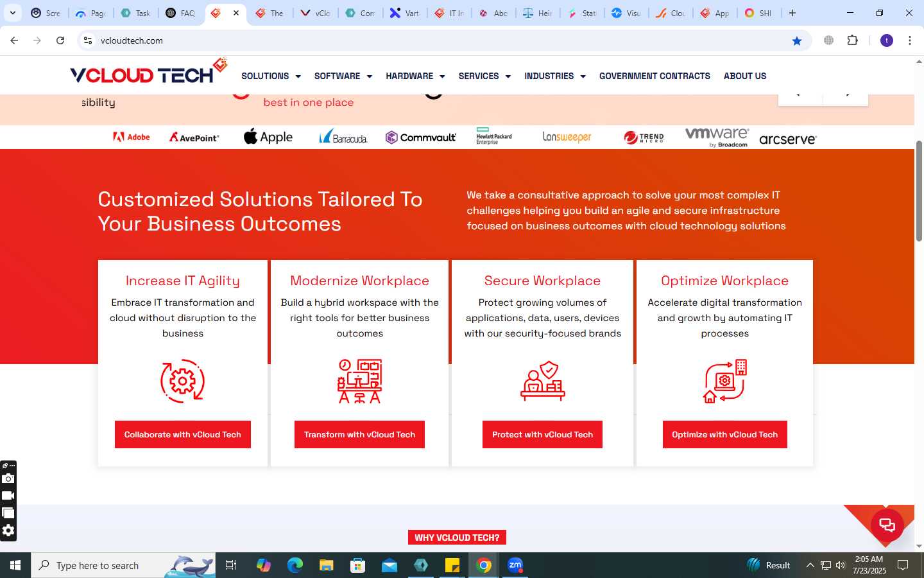Open the Hewlett Packard Enterprise logo
Screen dimensions: 924x578
coord(494,136)
